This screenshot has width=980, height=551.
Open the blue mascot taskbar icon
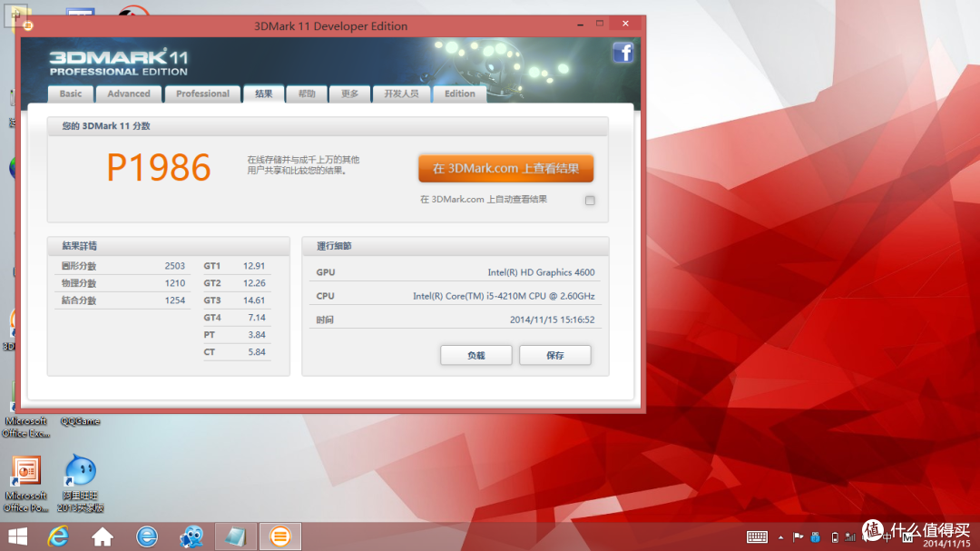191,536
